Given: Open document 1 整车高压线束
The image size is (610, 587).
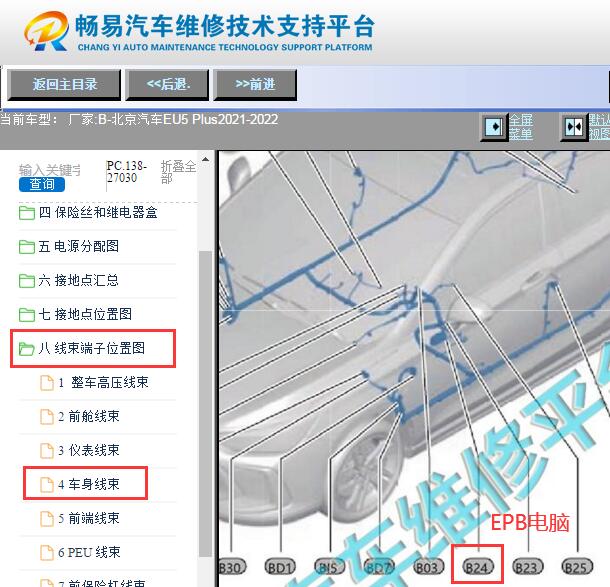Looking at the screenshot, I should click(x=103, y=382).
